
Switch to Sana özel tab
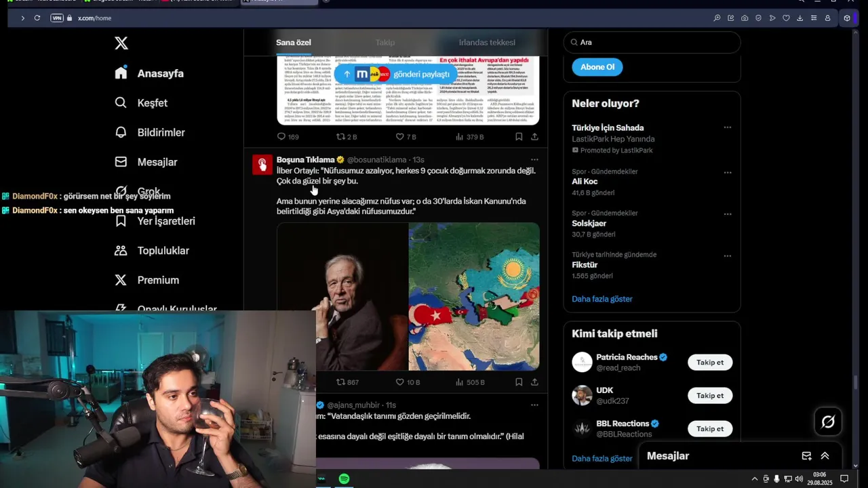294,42
